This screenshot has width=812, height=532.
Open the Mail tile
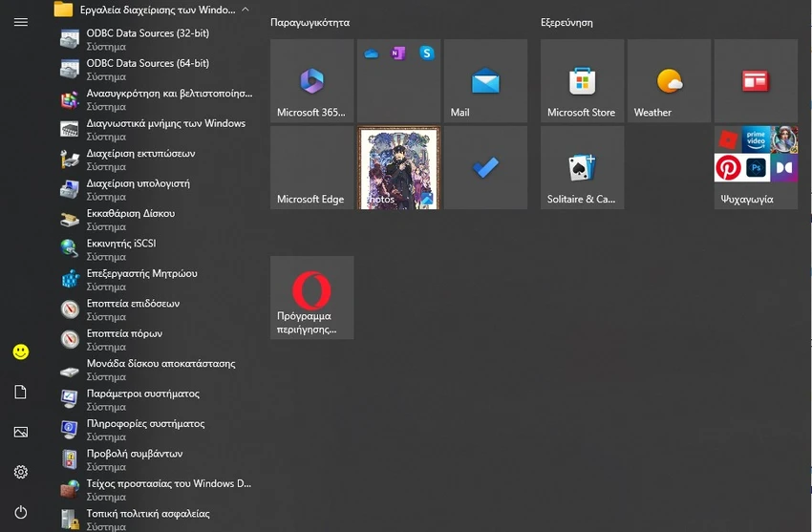[x=485, y=81]
